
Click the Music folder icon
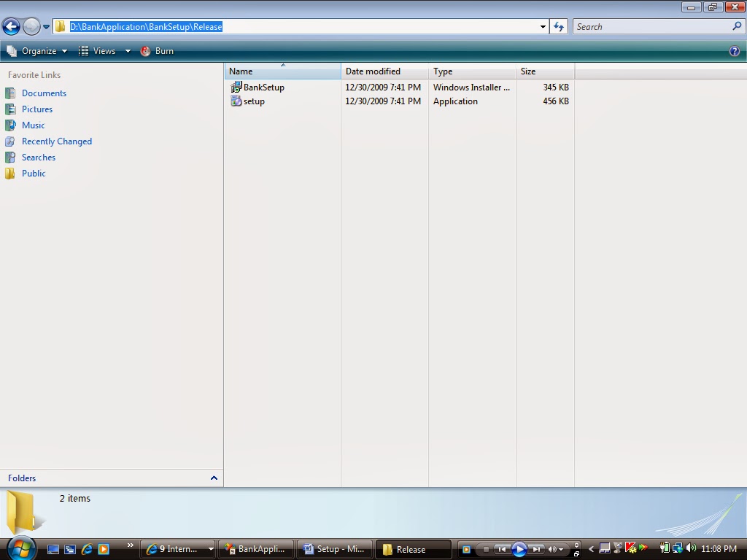click(10, 125)
